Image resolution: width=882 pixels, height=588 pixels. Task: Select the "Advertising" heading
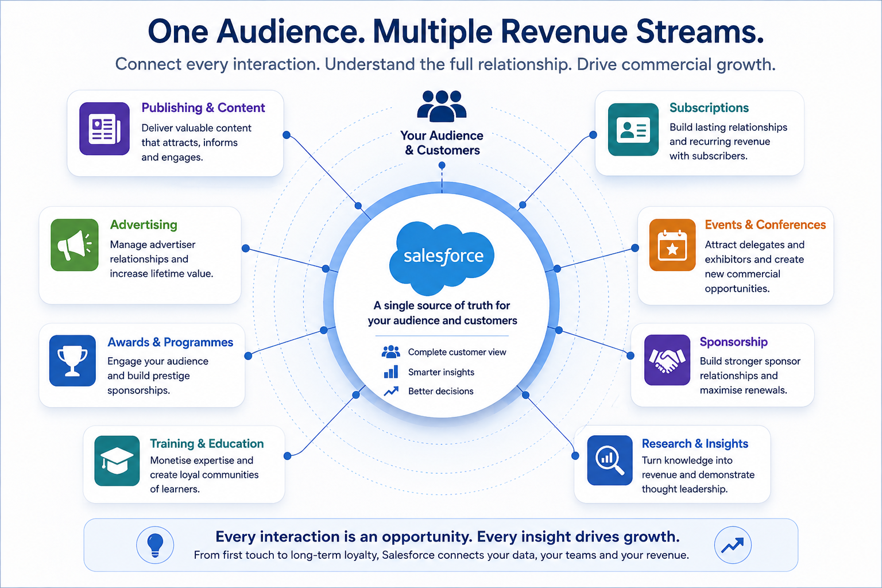(x=144, y=225)
